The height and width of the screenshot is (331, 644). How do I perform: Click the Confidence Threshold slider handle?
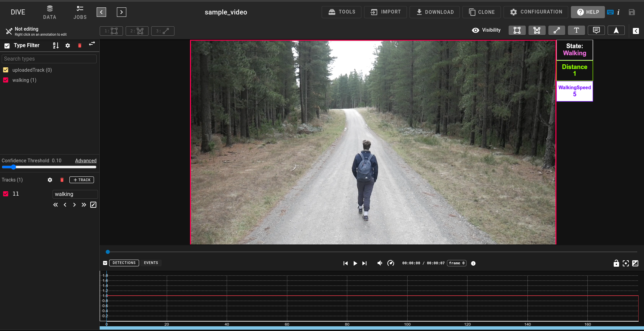(x=13, y=167)
